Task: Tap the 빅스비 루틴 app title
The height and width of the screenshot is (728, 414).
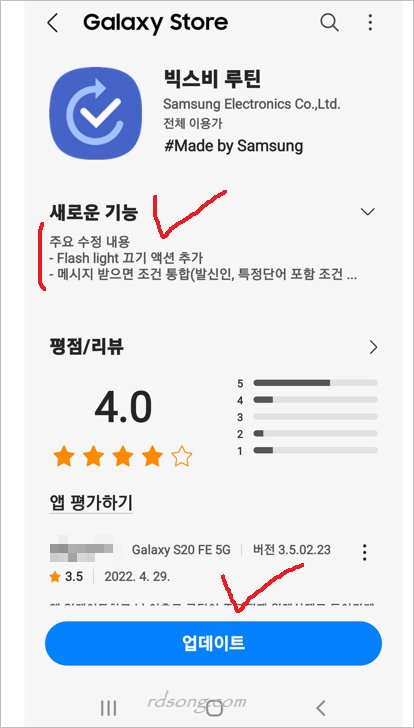Action: (212, 78)
